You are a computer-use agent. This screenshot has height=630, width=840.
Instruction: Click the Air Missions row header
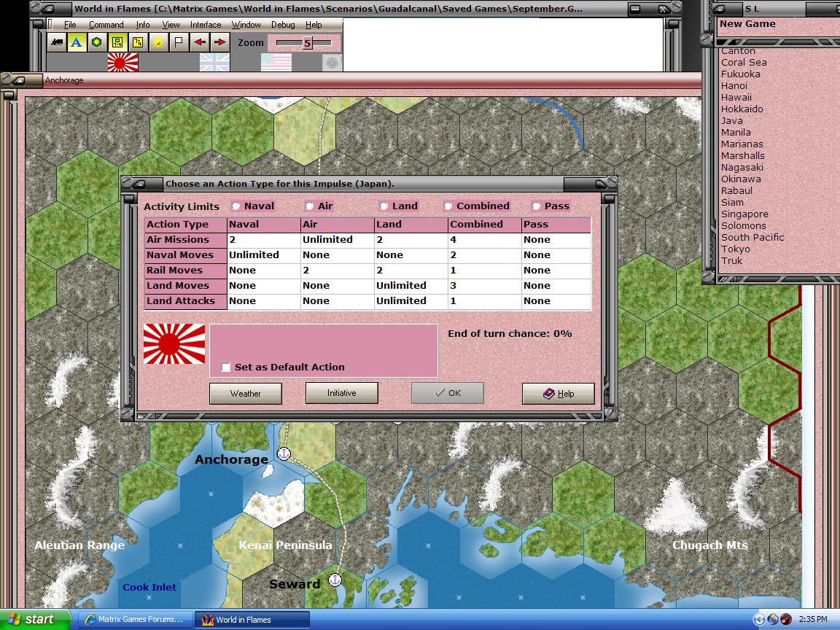point(186,240)
